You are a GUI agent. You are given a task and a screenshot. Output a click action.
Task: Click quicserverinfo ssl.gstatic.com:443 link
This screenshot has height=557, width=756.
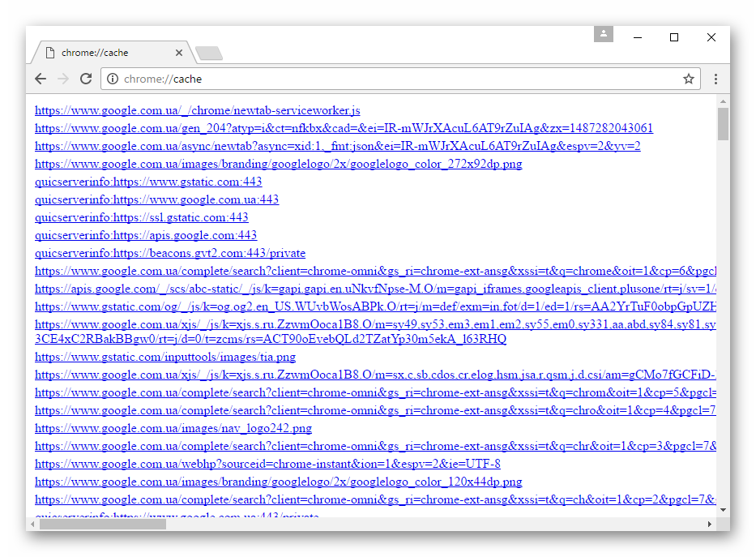tap(141, 217)
